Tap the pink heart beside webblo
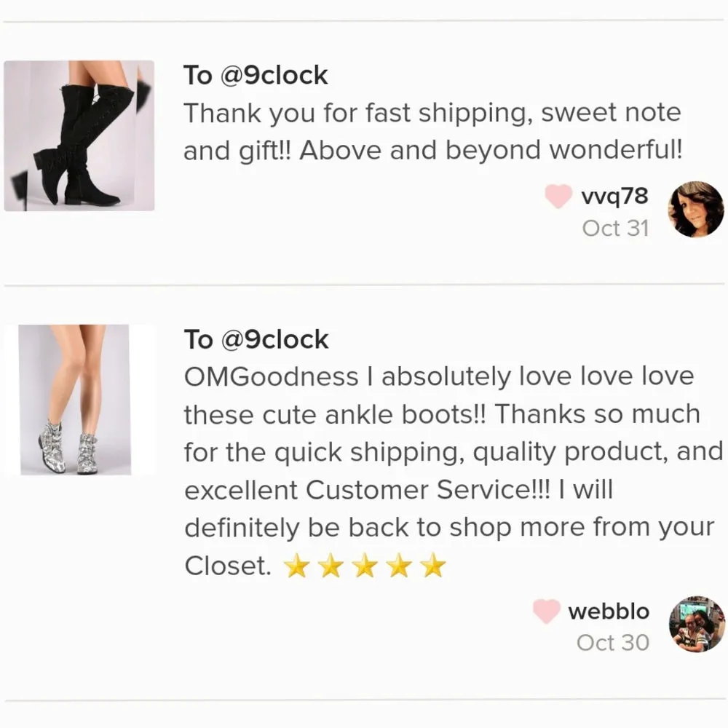Viewport: 728px width, 728px height. (547, 611)
